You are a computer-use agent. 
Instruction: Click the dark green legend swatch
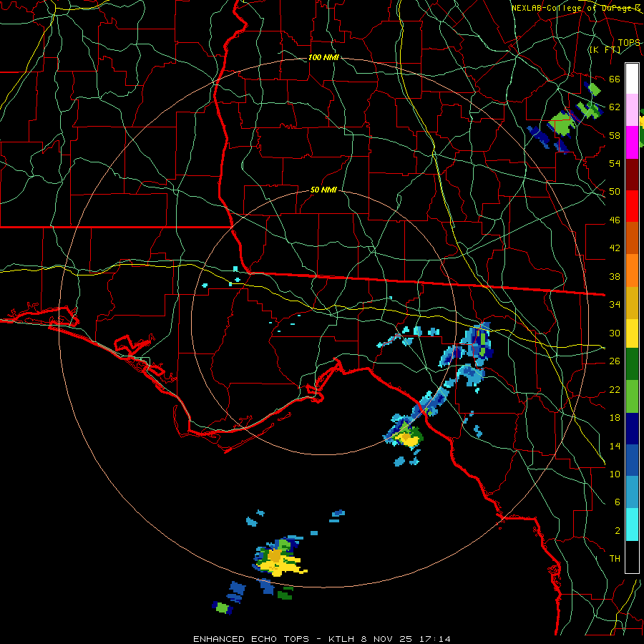coord(632,364)
